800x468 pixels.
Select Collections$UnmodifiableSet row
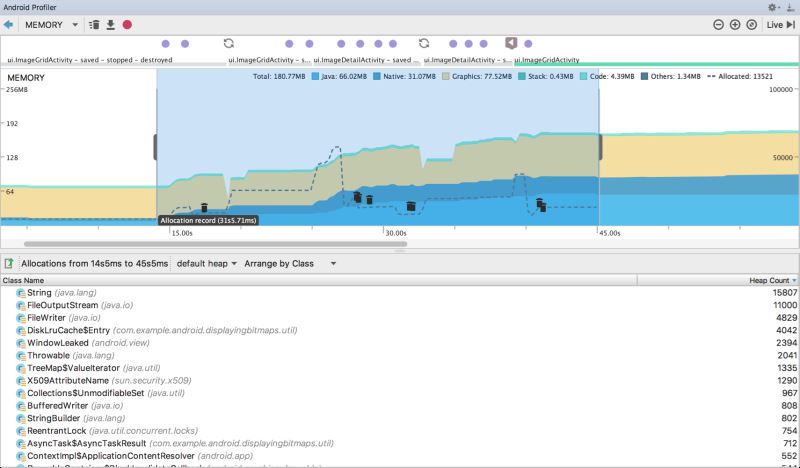[400, 393]
